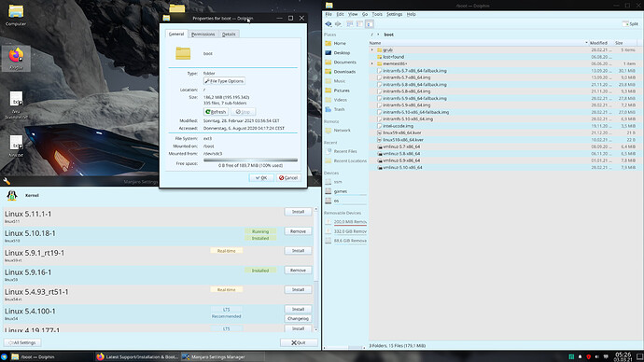Click the Refresh size button
Viewport: 644px width, 362px height.
pyautogui.click(x=216, y=112)
